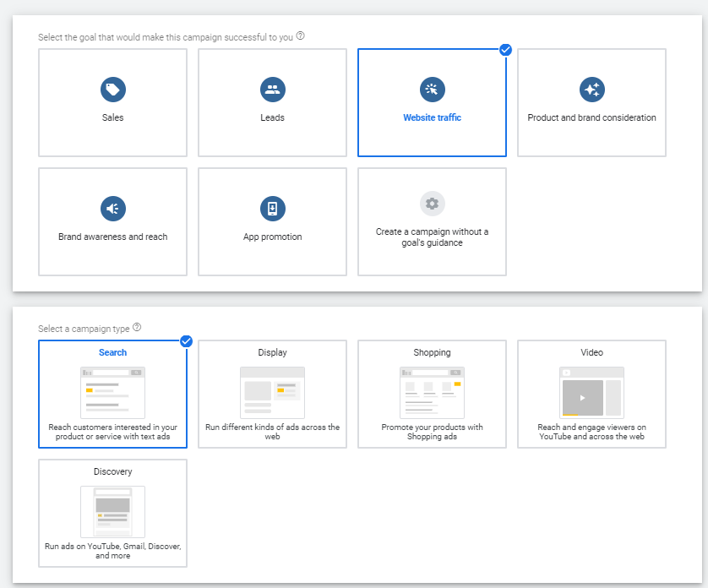Image resolution: width=708 pixels, height=588 pixels.
Task: Open help icon beside Select a campaign type
Action: pos(137,328)
